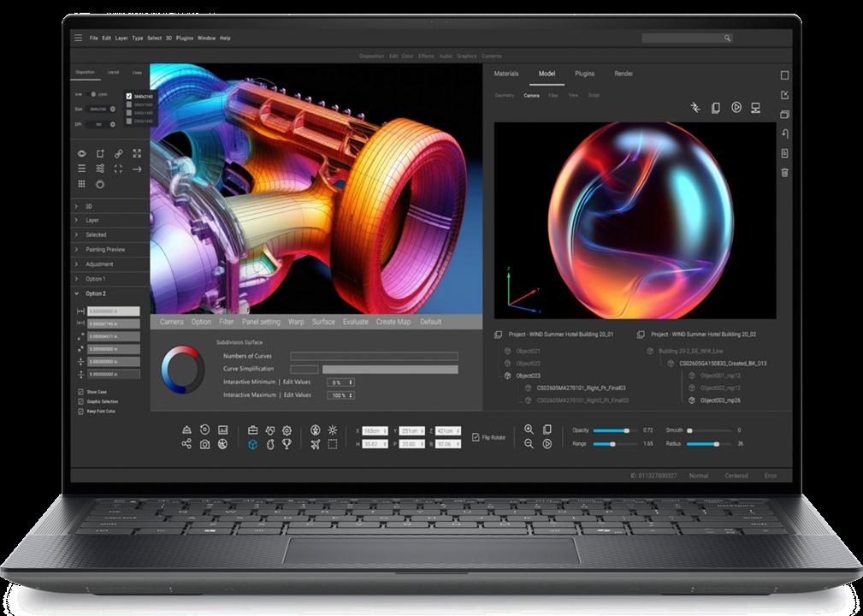Image resolution: width=863 pixels, height=616 pixels.
Task: Click the Evaluate button below the viewport
Action: tap(356, 322)
